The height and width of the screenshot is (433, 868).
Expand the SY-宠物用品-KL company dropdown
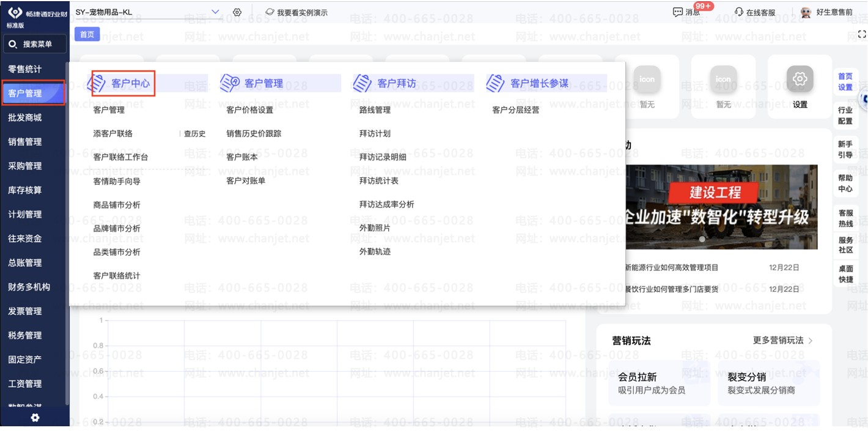click(x=215, y=12)
